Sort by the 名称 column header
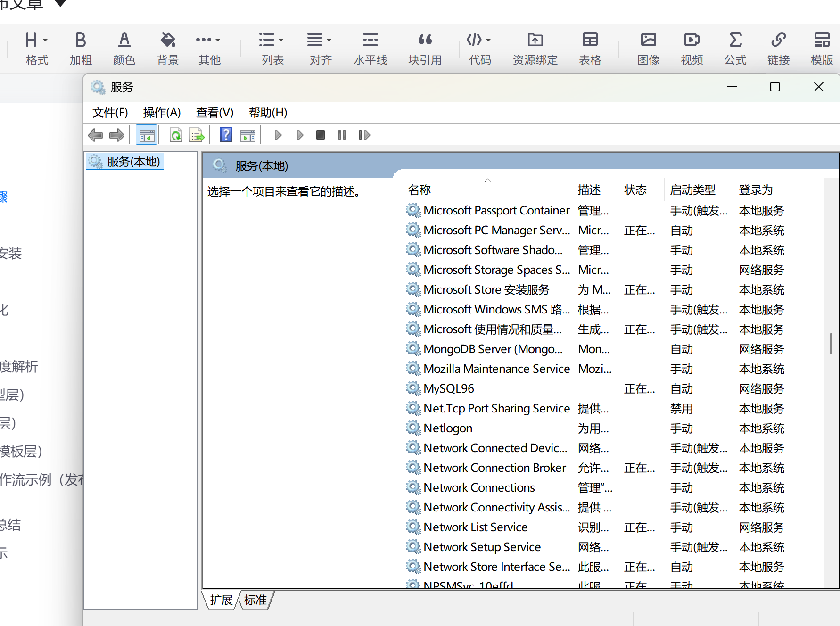 pos(487,190)
